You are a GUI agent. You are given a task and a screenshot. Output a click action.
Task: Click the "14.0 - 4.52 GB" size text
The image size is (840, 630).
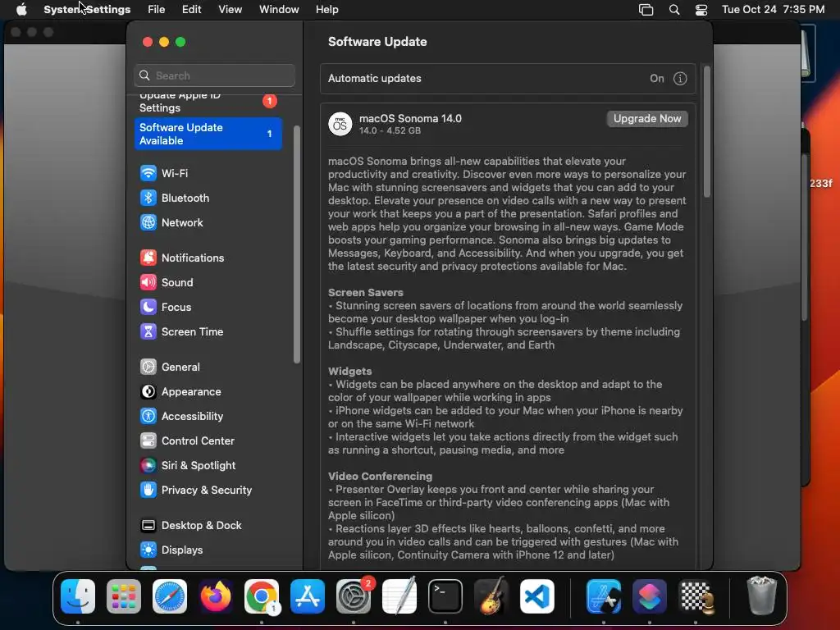click(390, 130)
